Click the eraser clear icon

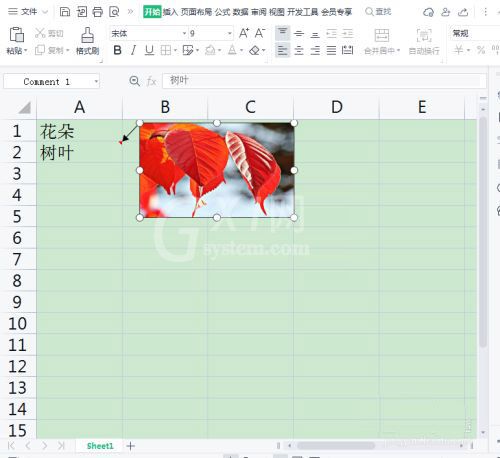pyautogui.click(x=255, y=50)
